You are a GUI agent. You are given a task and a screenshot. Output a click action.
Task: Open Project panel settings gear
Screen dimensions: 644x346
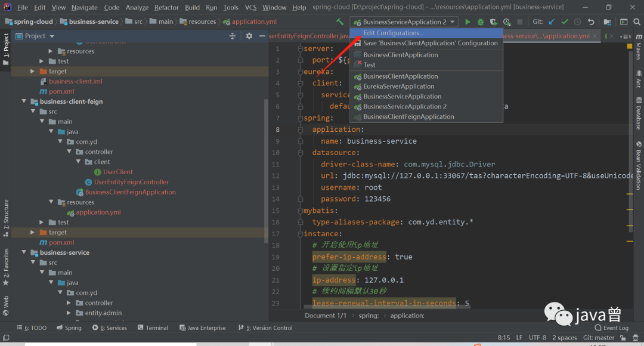[x=249, y=36]
